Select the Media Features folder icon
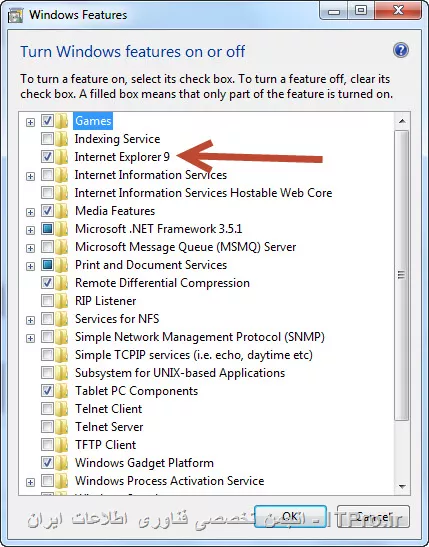Viewport: 429px width, 547px height. (x=61, y=211)
